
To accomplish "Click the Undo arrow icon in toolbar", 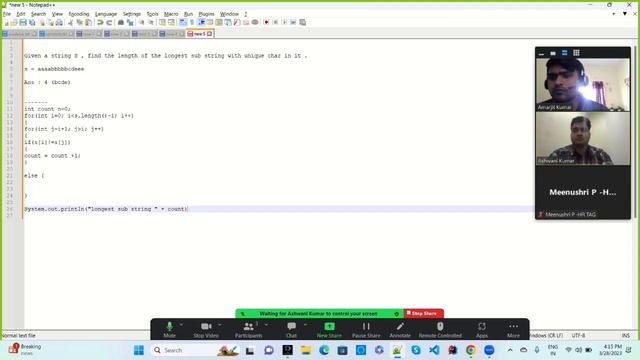I will (x=100, y=22).
